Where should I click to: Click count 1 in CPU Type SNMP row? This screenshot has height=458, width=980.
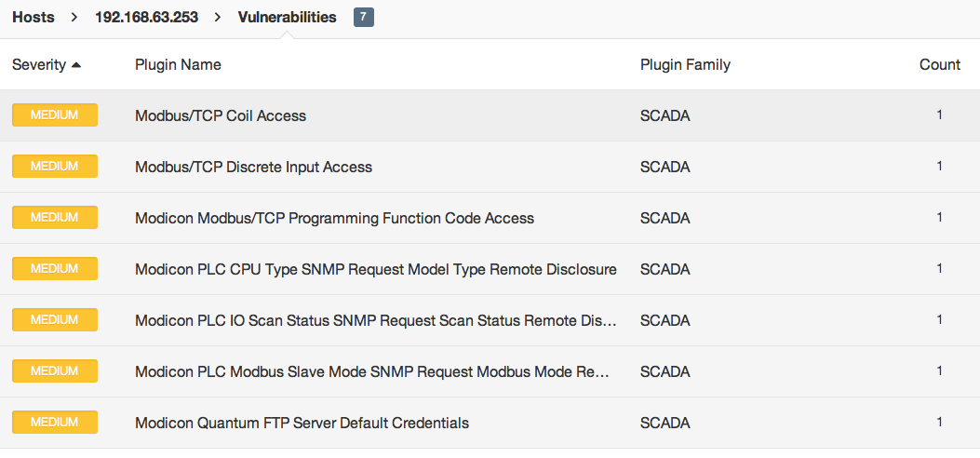[x=939, y=269]
